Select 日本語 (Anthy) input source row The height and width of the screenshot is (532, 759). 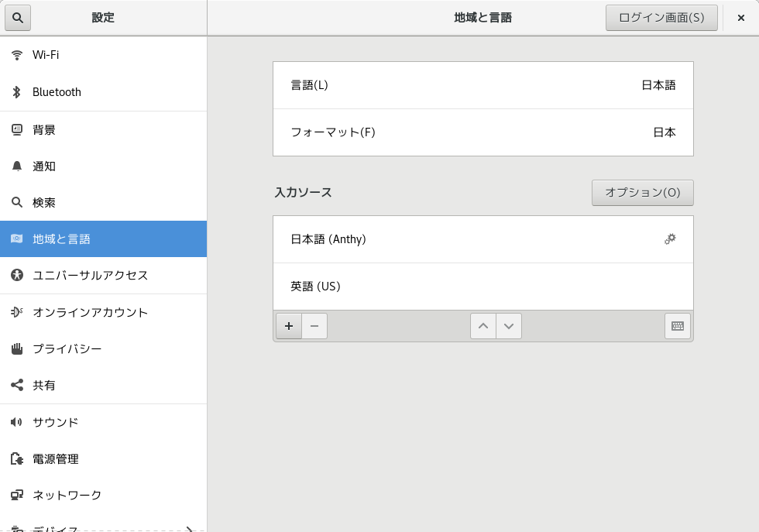tap(465, 239)
